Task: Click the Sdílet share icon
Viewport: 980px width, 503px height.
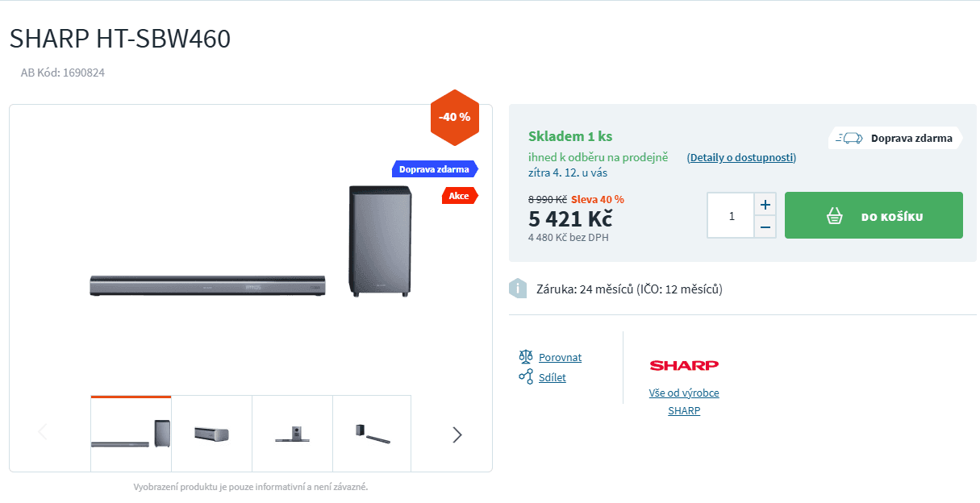Action: click(x=526, y=376)
